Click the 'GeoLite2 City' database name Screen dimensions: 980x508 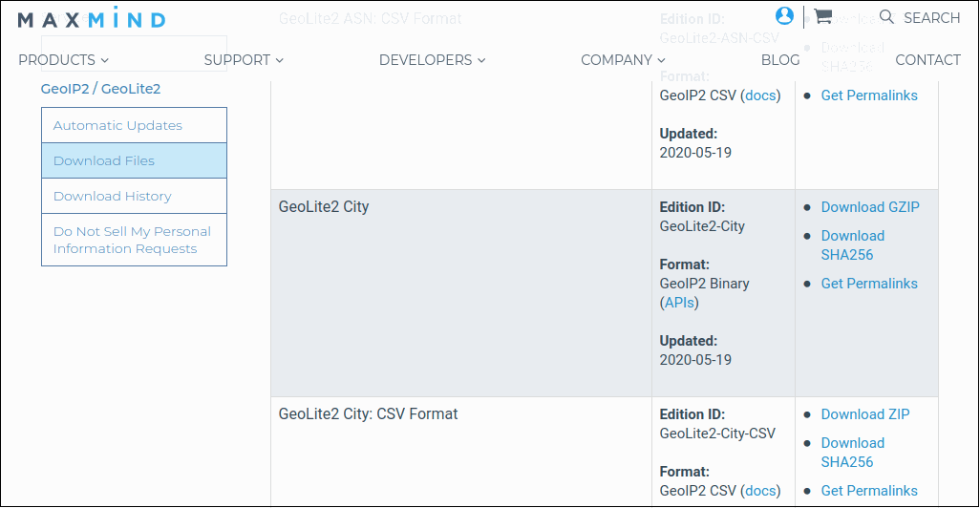coord(324,207)
